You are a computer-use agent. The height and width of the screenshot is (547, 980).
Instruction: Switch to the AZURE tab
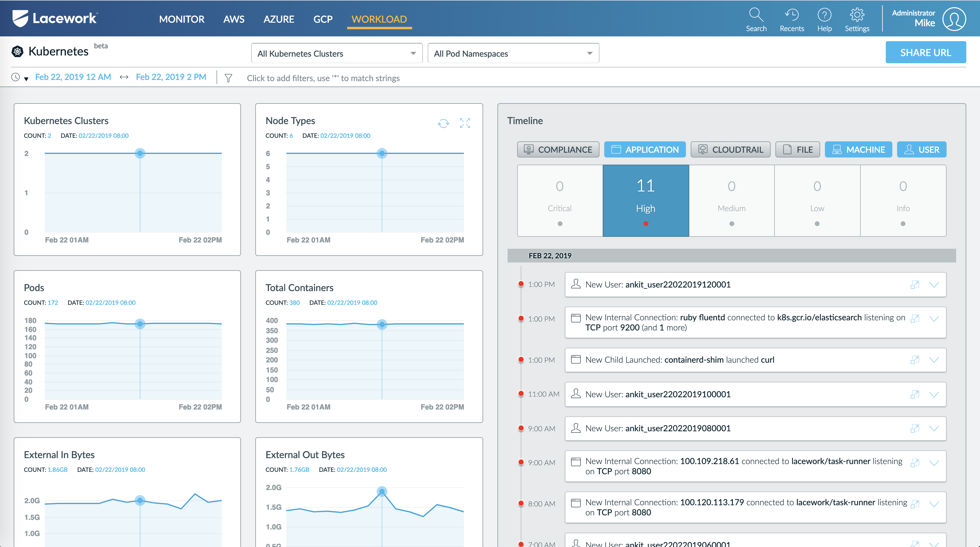279,19
